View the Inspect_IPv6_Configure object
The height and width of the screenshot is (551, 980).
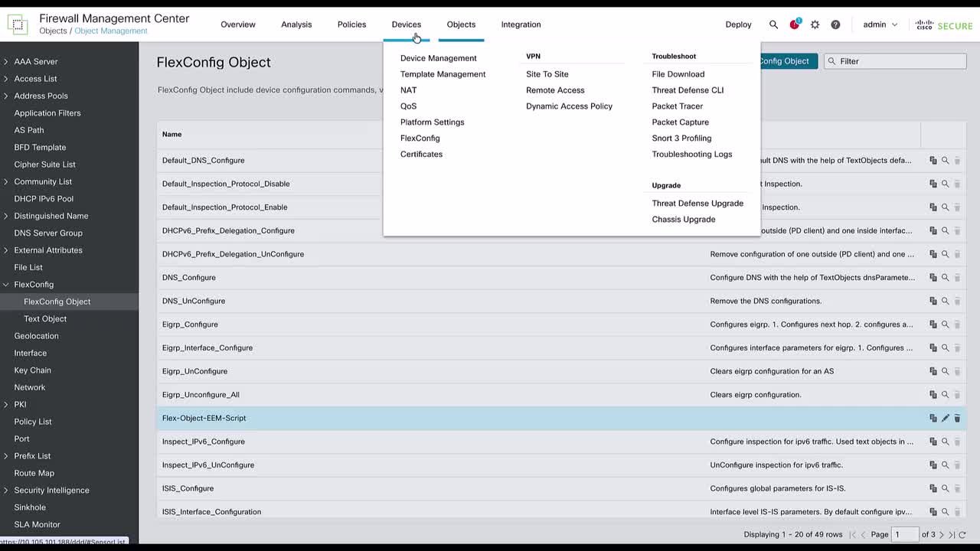(946, 442)
